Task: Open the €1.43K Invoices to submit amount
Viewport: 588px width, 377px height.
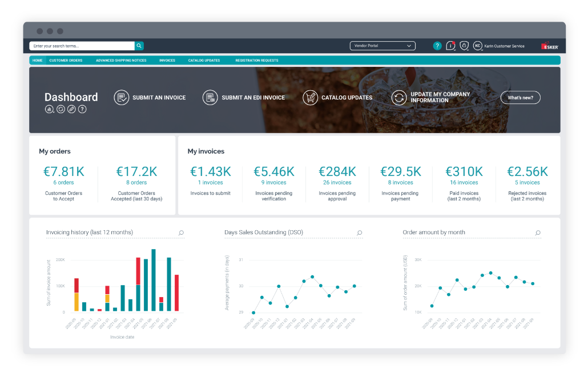Action: click(x=211, y=171)
